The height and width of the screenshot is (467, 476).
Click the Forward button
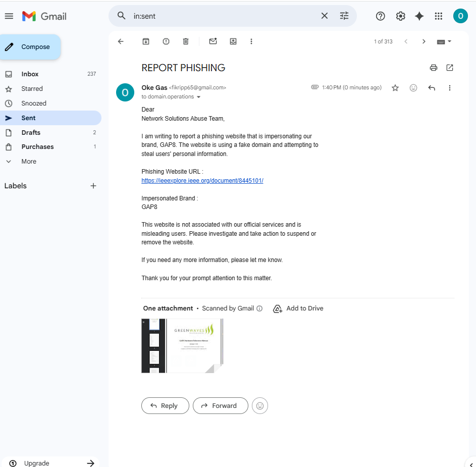pos(221,406)
